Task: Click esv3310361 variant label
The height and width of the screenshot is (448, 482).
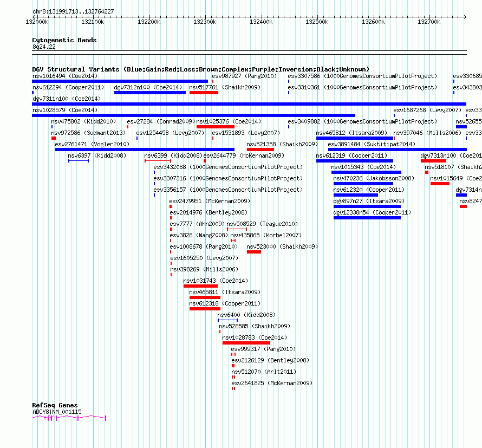Action: tap(362, 87)
